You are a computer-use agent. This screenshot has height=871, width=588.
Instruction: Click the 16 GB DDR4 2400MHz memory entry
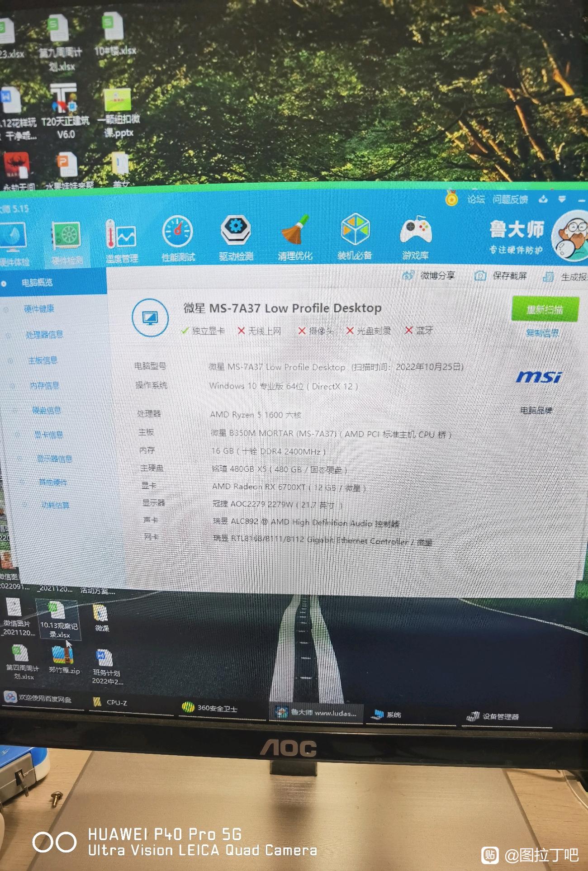pyautogui.click(x=268, y=451)
